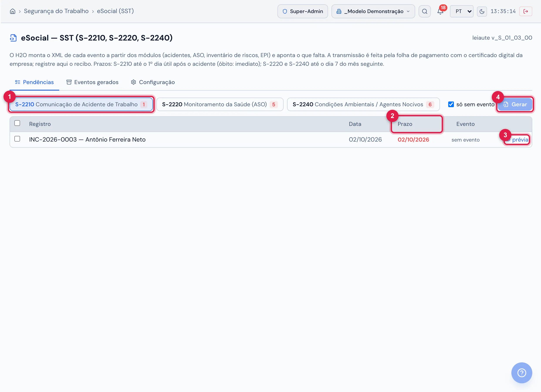The height and width of the screenshot is (392, 541).
Task: Open the floating help question-mark button
Action: [521, 373]
